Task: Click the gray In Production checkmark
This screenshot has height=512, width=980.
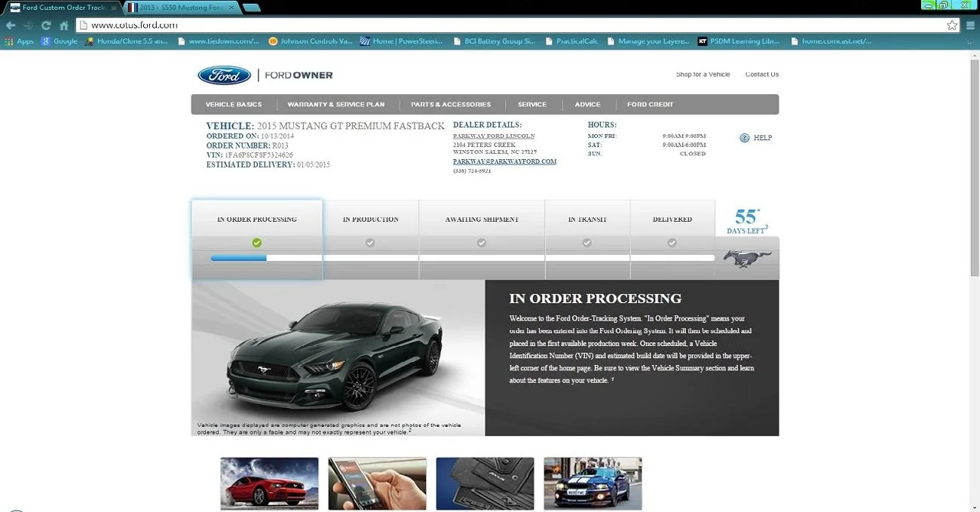Action: point(370,243)
